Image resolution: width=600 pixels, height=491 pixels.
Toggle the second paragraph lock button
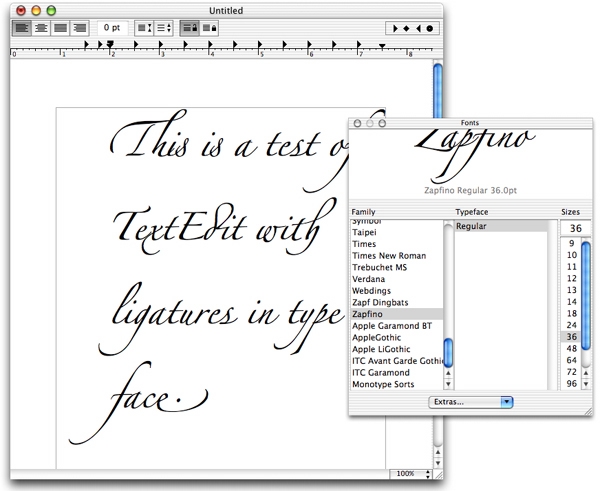209,28
